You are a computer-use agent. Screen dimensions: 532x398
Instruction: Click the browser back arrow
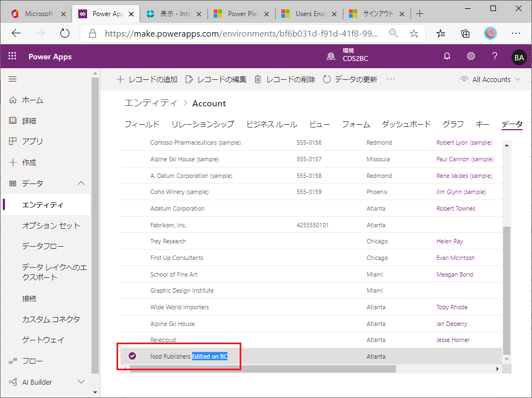pos(16,33)
